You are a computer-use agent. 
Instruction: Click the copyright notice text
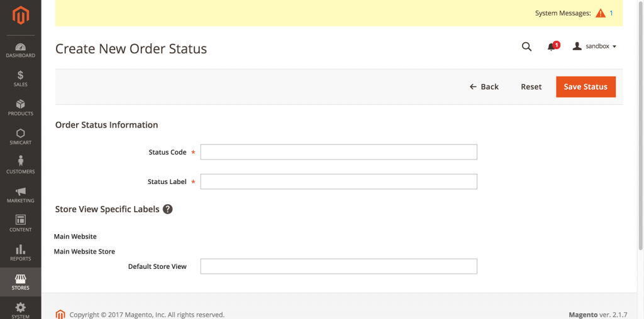point(147,315)
